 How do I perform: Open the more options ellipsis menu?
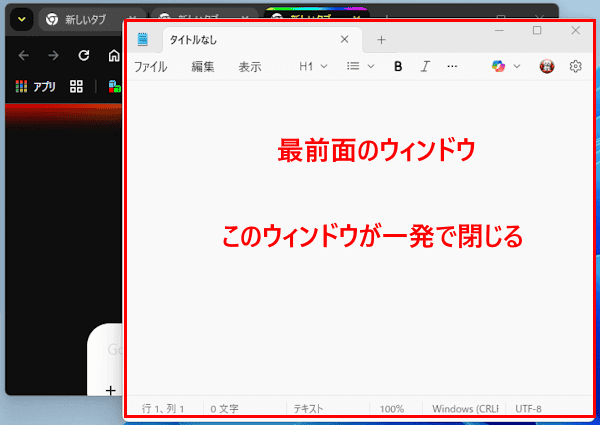point(452,67)
